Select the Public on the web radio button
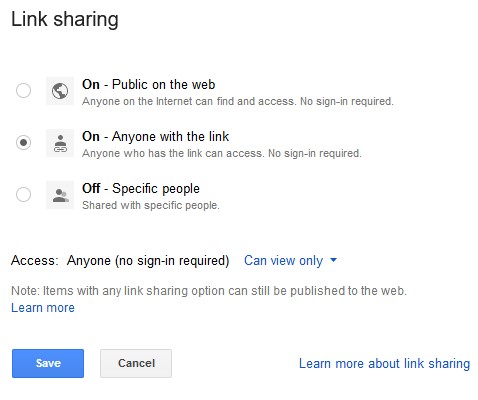478x400 pixels. pyautogui.click(x=23, y=90)
